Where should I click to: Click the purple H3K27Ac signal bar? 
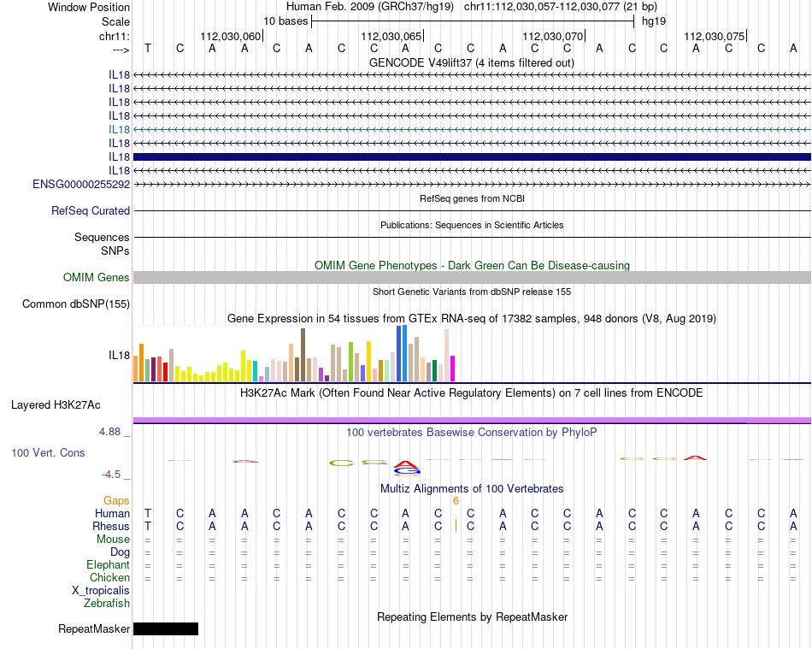click(x=472, y=419)
